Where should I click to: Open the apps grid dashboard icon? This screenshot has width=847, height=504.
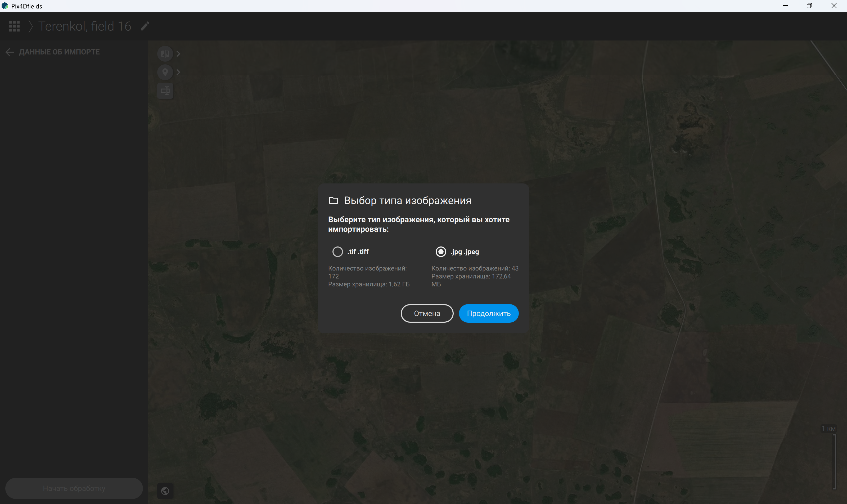(x=14, y=26)
